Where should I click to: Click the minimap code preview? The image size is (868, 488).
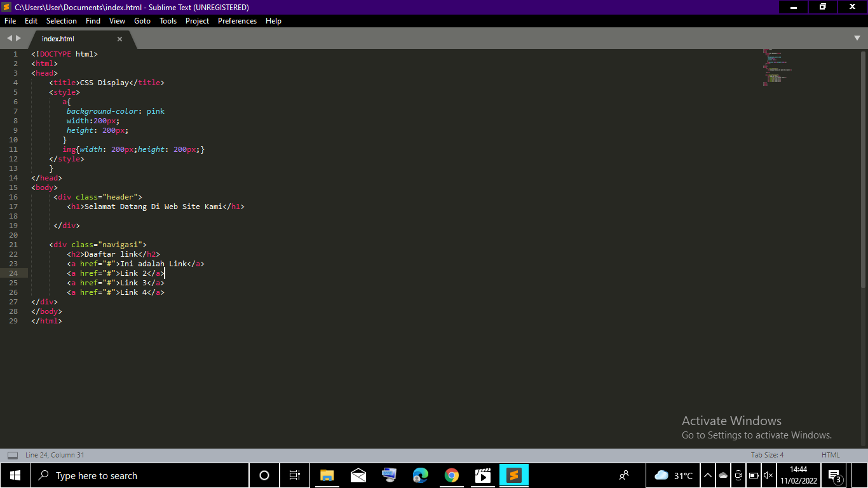(778, 67)
